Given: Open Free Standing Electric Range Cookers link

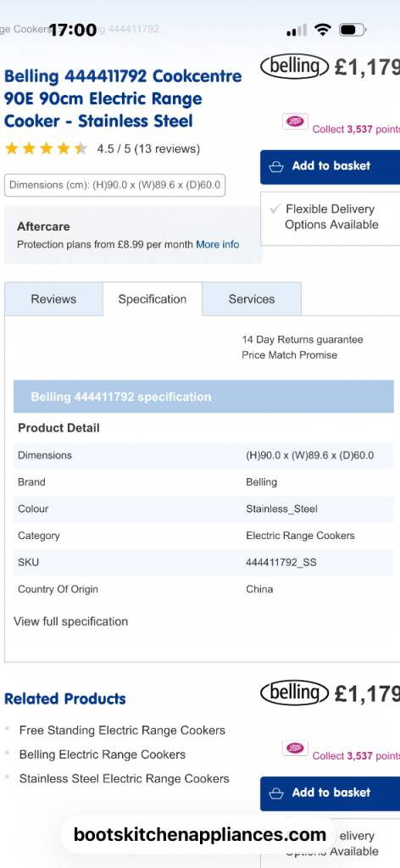Looking at the screenshot, I should click(122, 730).
